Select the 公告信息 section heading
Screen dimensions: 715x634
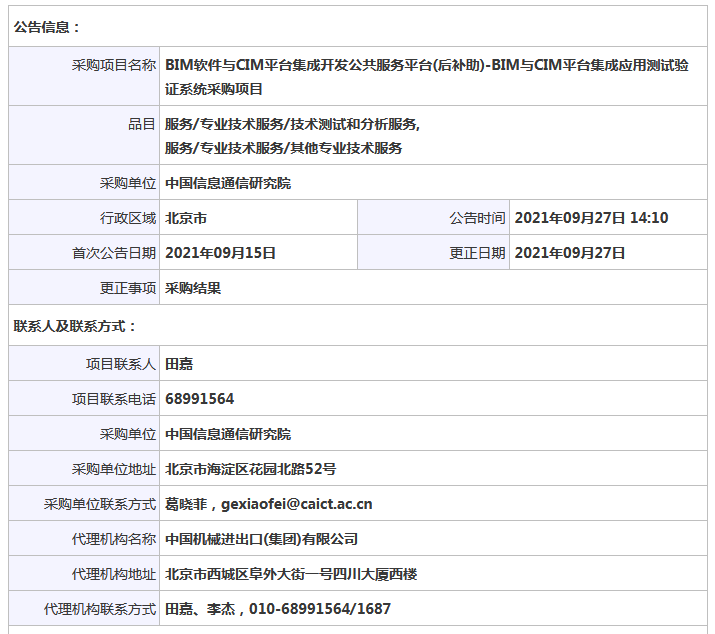click(47, 27)
